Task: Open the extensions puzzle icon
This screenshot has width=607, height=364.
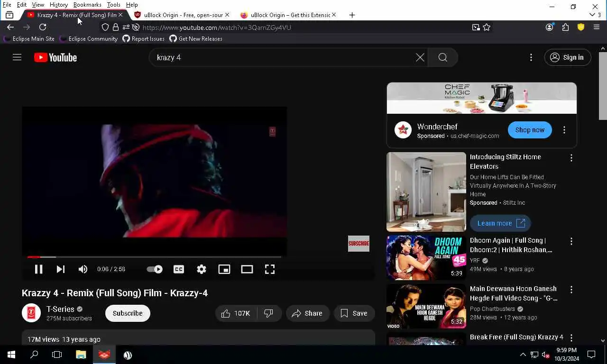Action: tap(565, 27)
